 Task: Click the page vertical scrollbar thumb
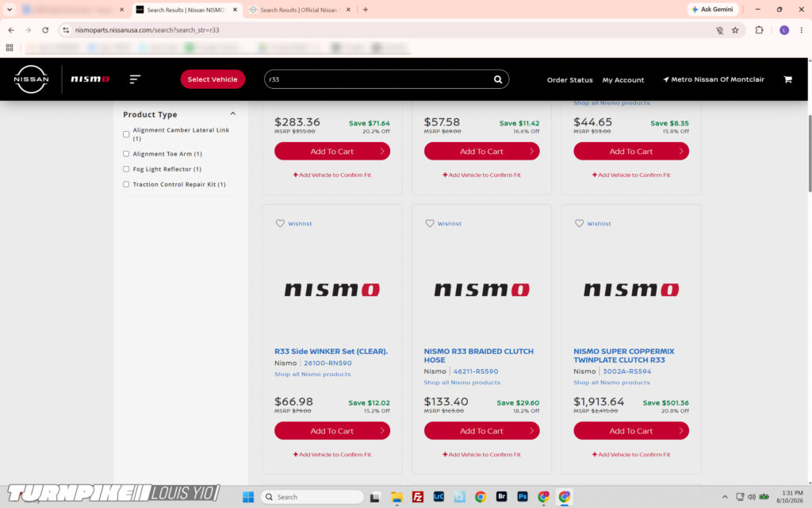pos(809,153)
